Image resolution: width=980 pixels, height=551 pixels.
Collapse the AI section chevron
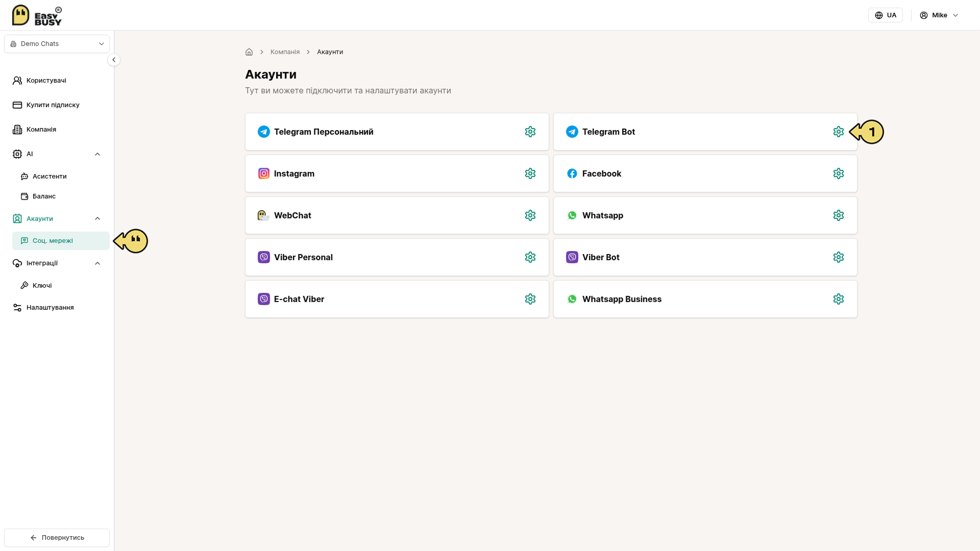click(x=97, y=154)
